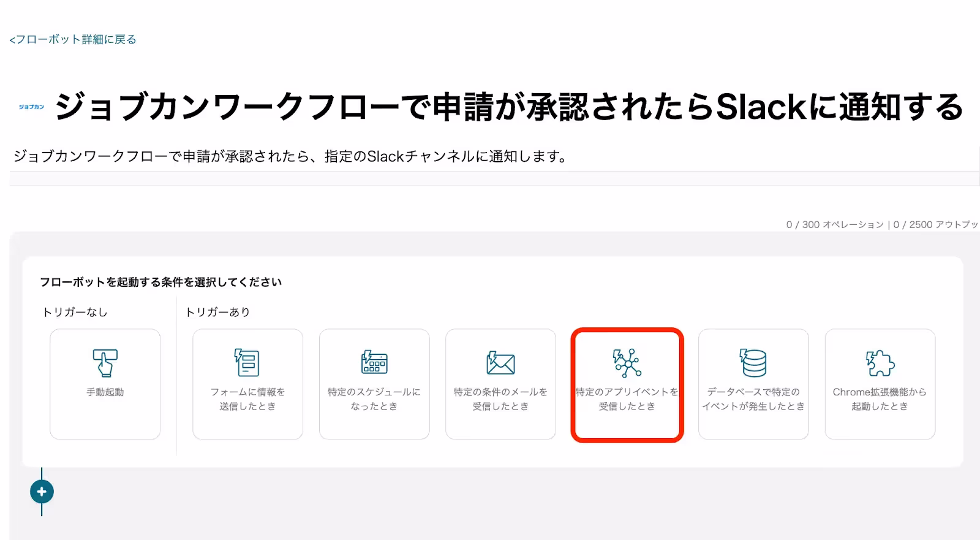Select the email received trigger envelope icon
The width and height of the screenshot is (980, 540).
pyautogui.click(x=500, y=362)
